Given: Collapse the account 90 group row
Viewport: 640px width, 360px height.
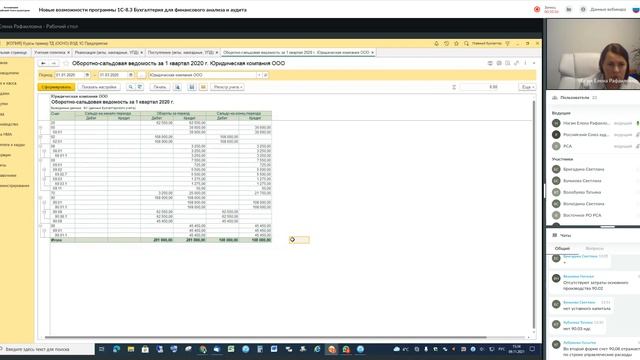Looking at the screenshot, I should (x=40, y=198).
